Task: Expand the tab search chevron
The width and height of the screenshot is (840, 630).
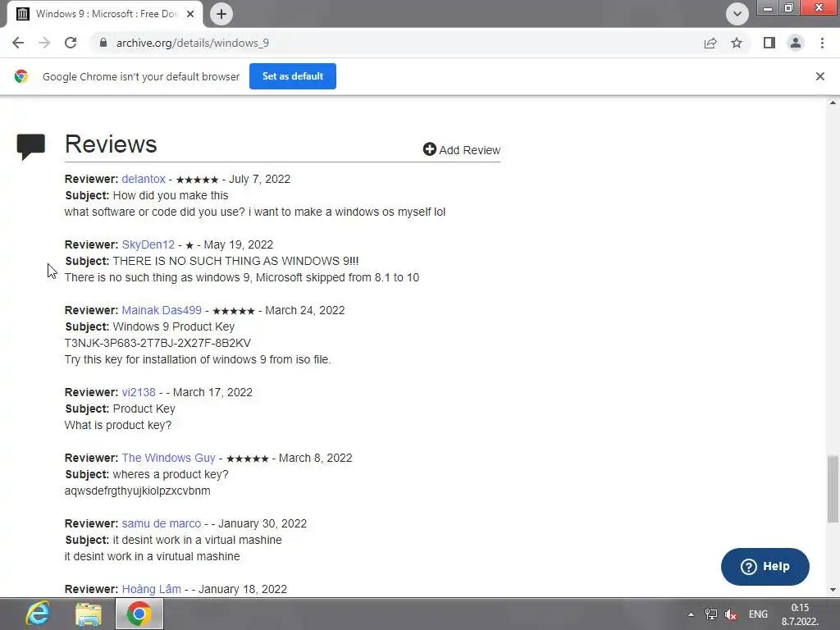Action: coord(737,14)
